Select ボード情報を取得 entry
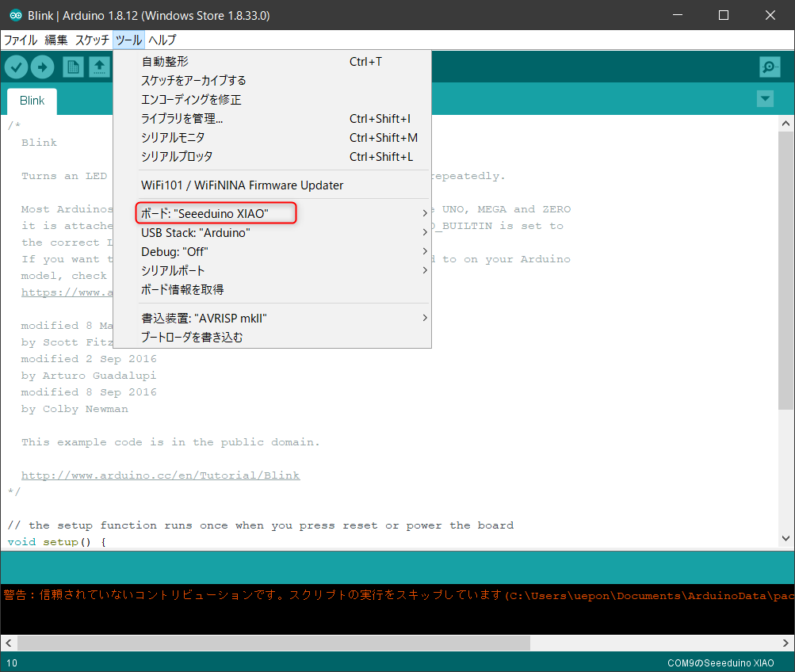 [284, 289]
